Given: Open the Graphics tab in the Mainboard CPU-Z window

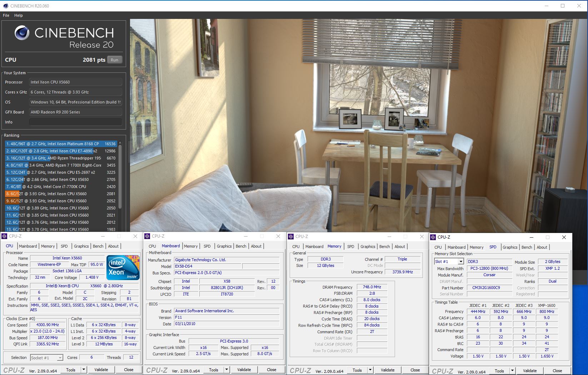Looking at the screenshot, I should [x=224, y=246].
